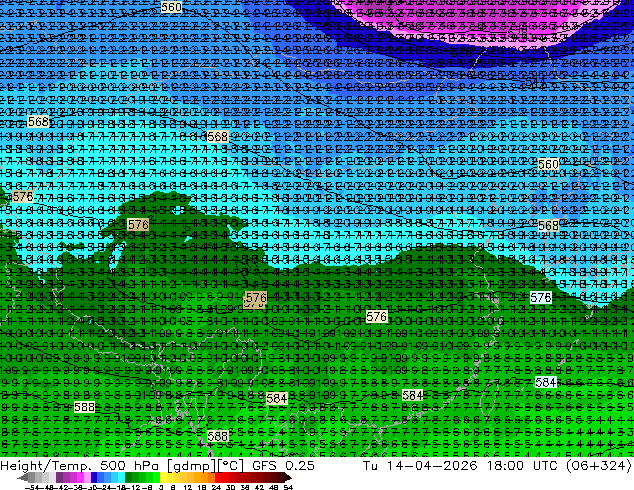Viewport: 634px width, 490px height.
Task: Click the '-42' legend value
Action: 64,487
